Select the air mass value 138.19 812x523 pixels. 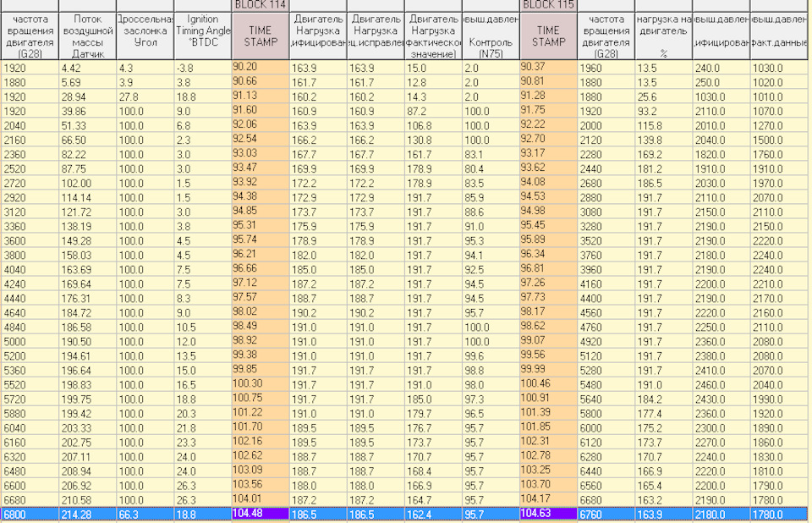pyautogui.click(x=87, y=227)
